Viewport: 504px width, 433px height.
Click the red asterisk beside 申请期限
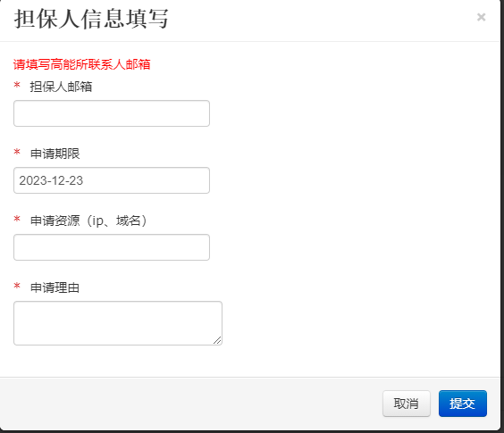[17, 152]
